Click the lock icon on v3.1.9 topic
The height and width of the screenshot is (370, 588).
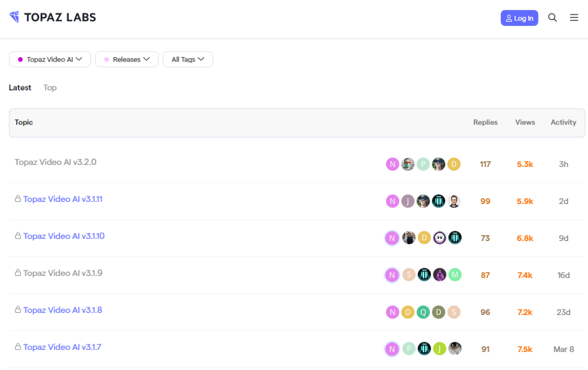17,273
